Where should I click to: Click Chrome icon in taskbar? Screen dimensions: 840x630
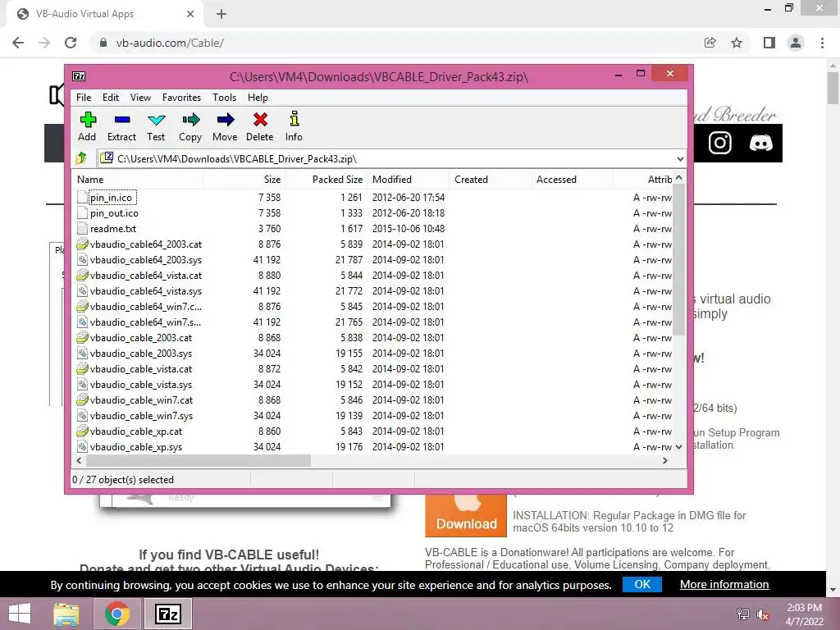[x=116, y=614]
